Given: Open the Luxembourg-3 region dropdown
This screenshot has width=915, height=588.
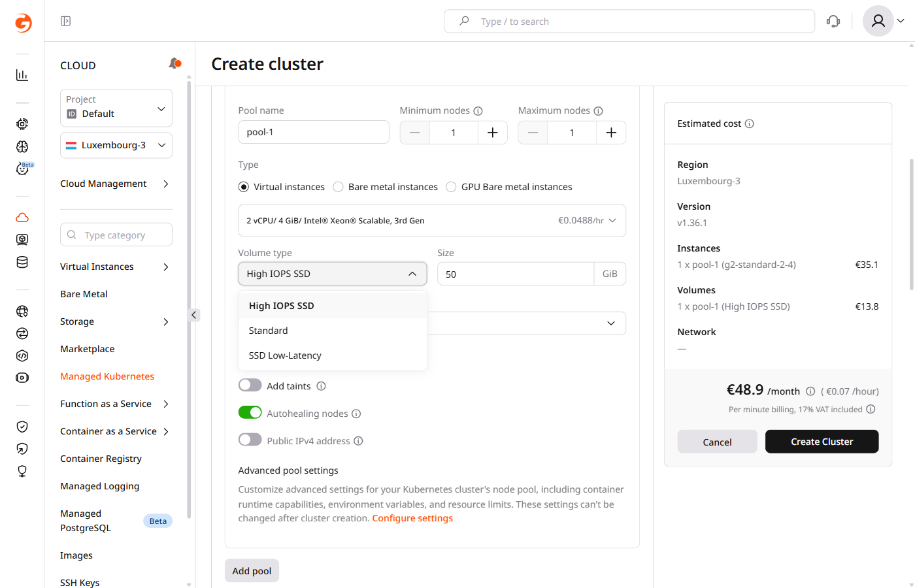Looking at the screenshot, I should 116,145.
